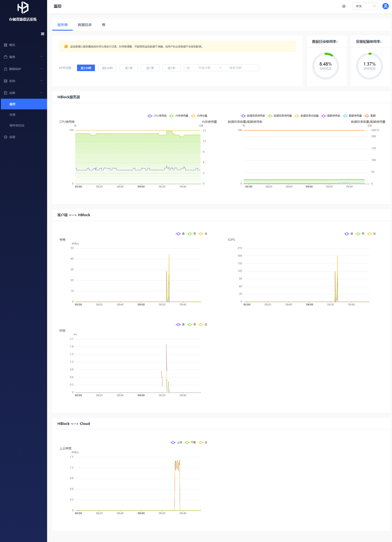This screenshot has height=542, width=392.
Task: Click the warning icon in the notice banner
Action: pyautogui.click(x=66, y=47)
